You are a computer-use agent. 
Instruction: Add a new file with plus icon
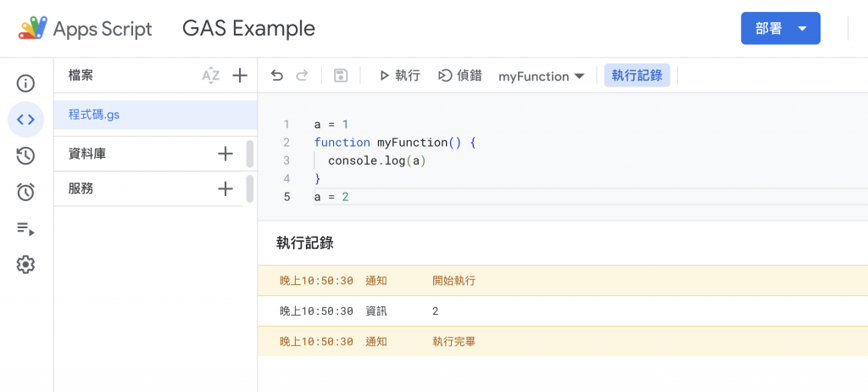point(240,76)
